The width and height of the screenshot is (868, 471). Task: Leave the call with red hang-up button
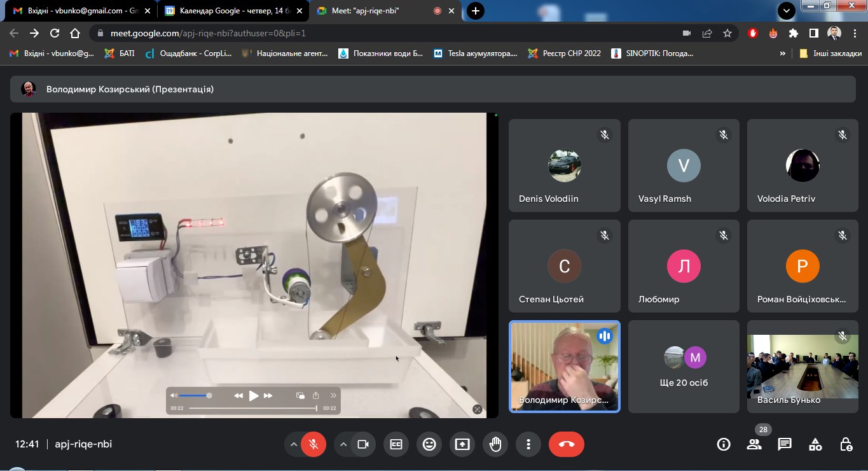click(567, 444)
